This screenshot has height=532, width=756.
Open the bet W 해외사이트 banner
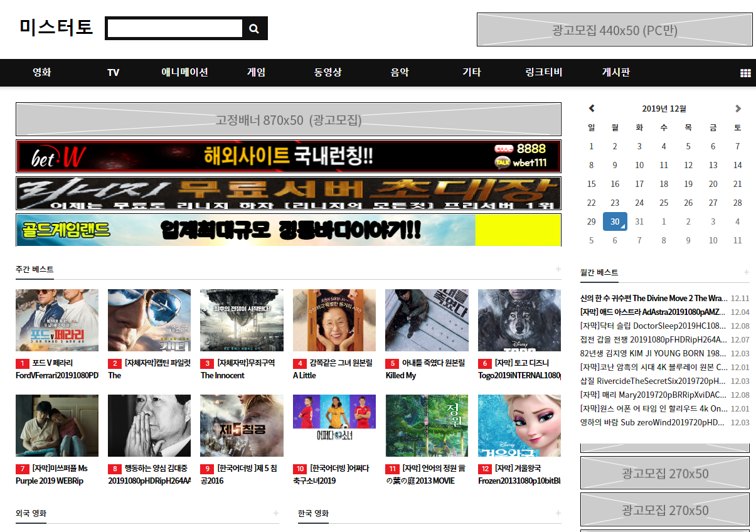click(x=289, y=156)
